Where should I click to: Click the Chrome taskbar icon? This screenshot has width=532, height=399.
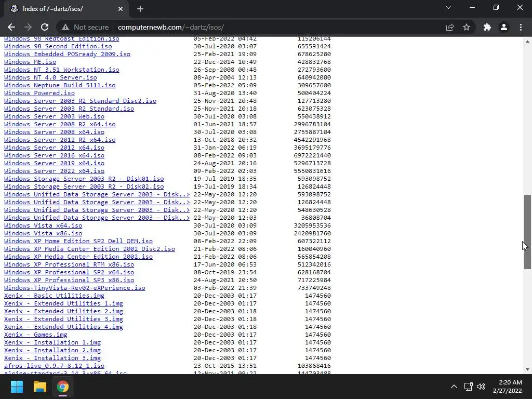click(x=63, y=387)
